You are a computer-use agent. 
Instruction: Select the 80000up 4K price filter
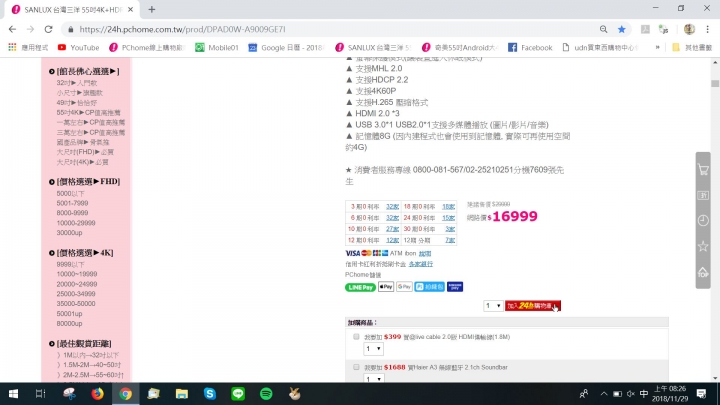[69, 324]
